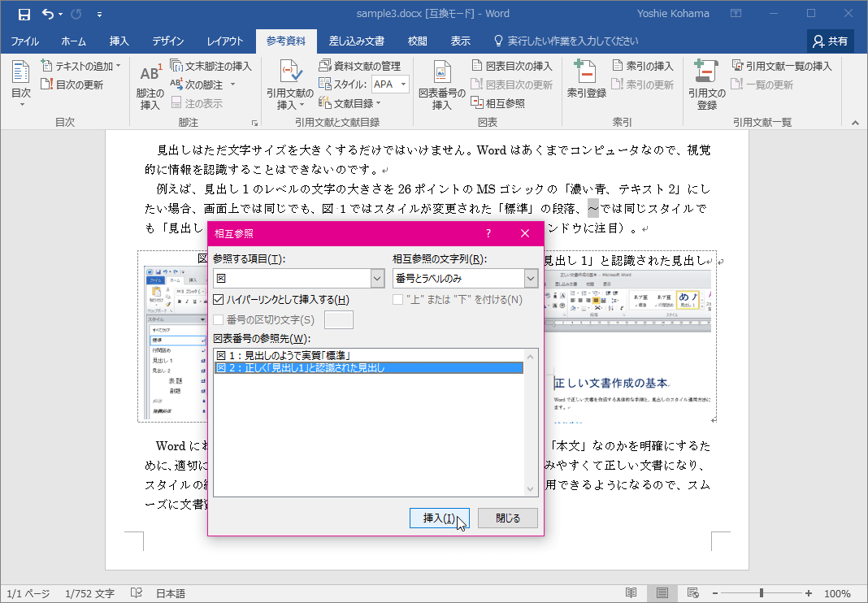Open 参照する項目 dropdown

tap(377, 279)
